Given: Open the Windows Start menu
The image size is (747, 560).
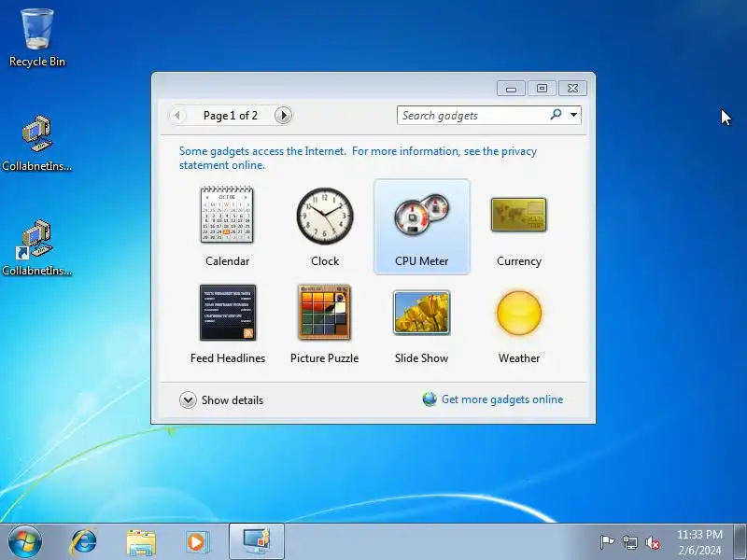Looking at the screenshot, I should [x=25, y=542].
